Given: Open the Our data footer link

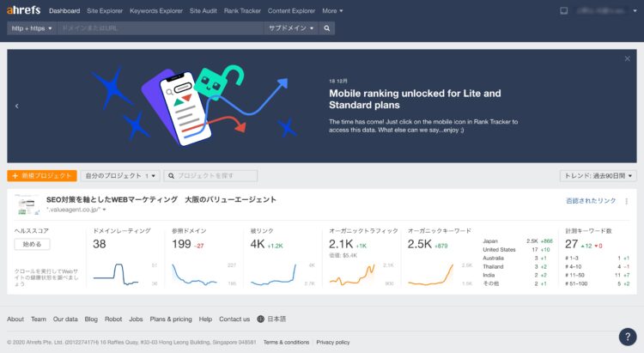Looking at the screenshot, I should tap(65, 319).
